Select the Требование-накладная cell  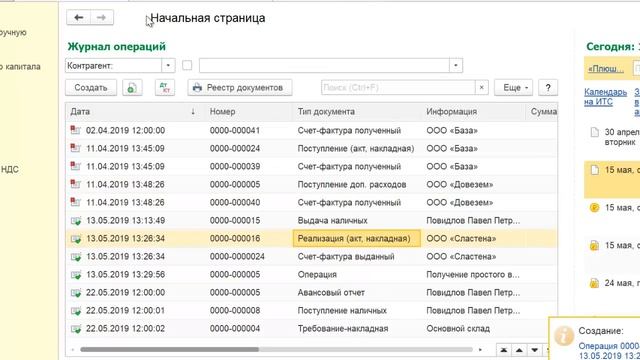357,328
